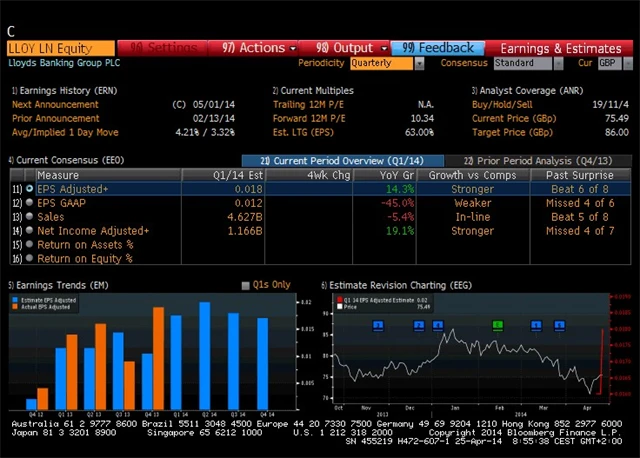Enable the Q1s Only checkbox

pyautogui.click(x=246, y=285)
